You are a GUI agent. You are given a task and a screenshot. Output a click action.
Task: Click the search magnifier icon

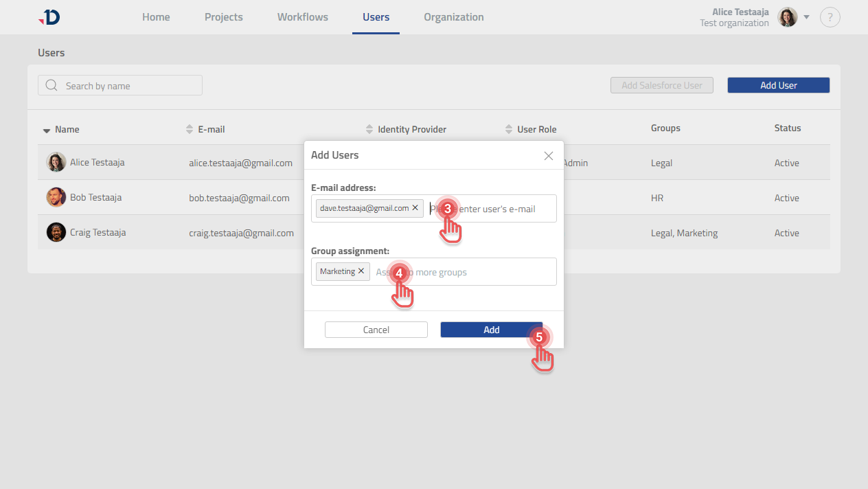tap(51, 86)
